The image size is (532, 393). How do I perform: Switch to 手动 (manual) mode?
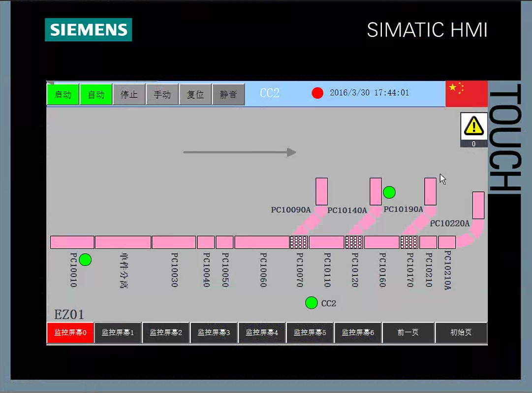162,94
